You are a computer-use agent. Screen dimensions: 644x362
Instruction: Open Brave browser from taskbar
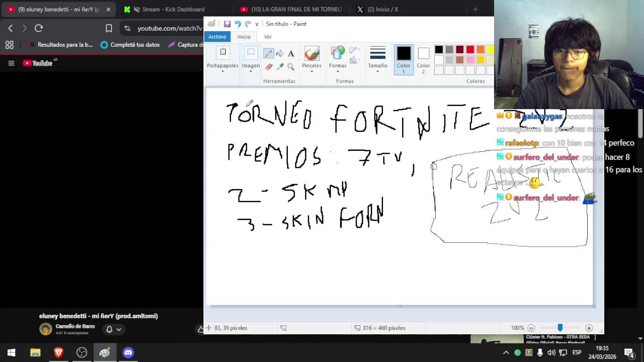coord(58,352)
